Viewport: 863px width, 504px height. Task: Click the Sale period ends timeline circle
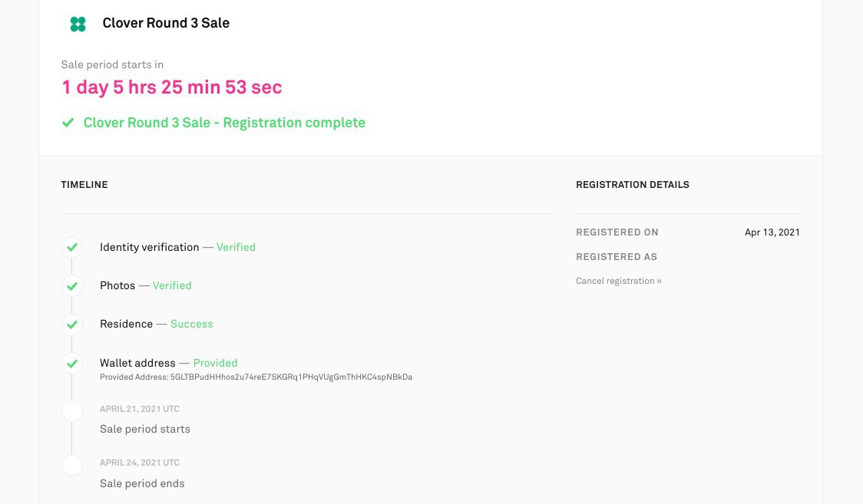tap(72, 465)
